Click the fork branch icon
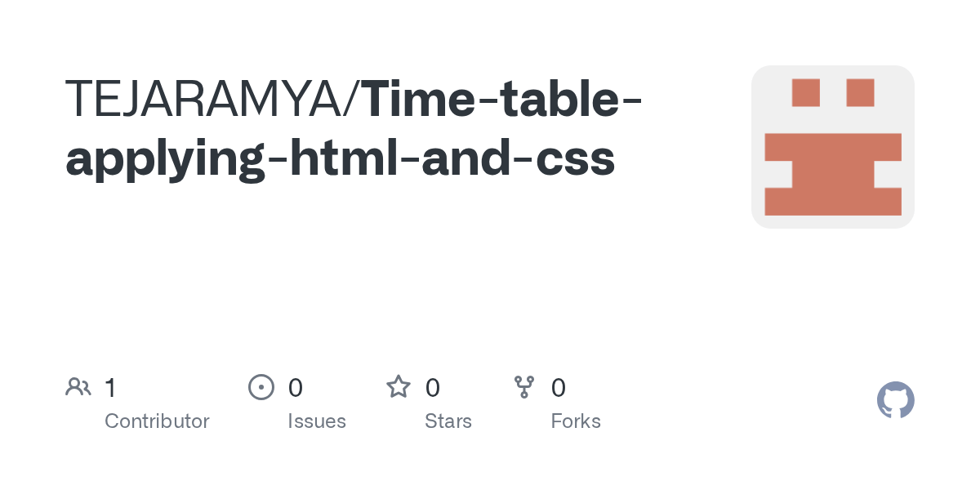This screenshot has height=490, width=980. (524, 387)
